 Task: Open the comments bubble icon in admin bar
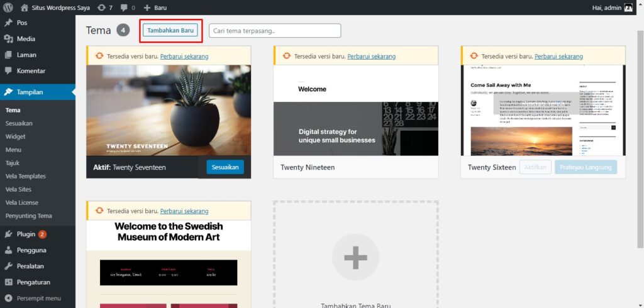[x=124, y=8]
